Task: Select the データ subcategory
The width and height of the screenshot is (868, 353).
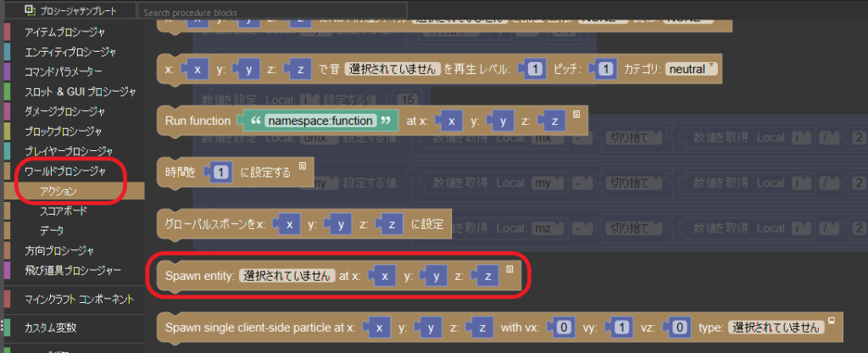Action: (52, 230)
